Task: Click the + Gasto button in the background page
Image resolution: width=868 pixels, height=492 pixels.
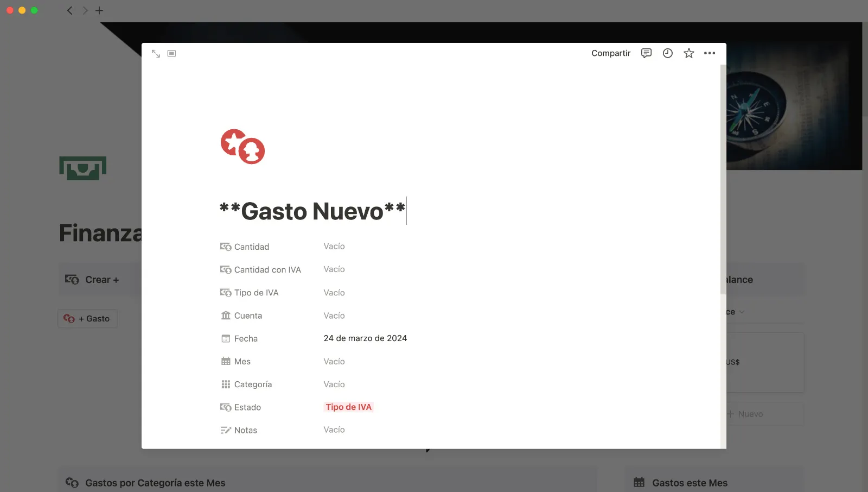Action: pyautogui.click(x=87, y=319)
